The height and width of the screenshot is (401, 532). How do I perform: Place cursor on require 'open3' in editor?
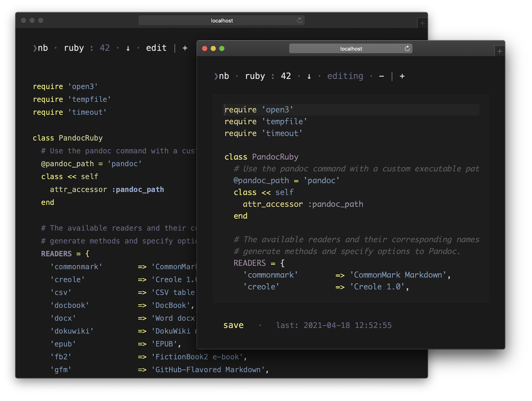[x=259, y=110]
